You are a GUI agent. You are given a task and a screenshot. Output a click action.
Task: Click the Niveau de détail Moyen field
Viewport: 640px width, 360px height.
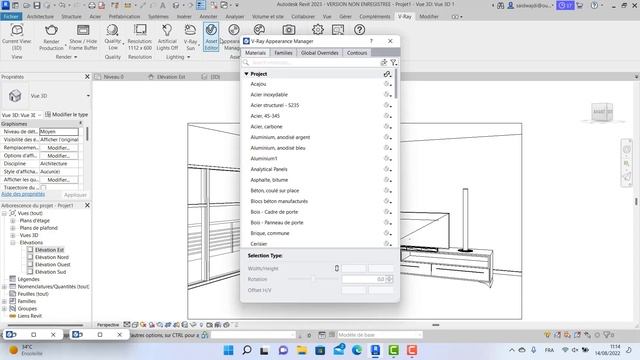pos(59,131)
